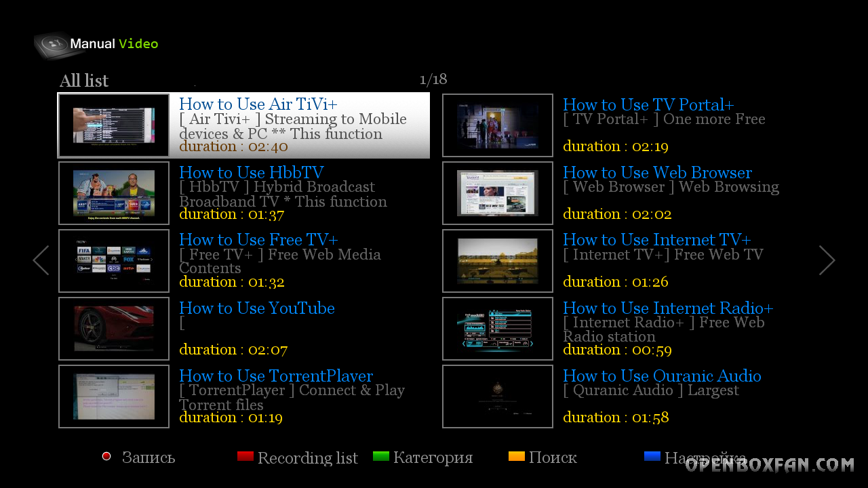Click the red Recording list color key

point(245,456)
